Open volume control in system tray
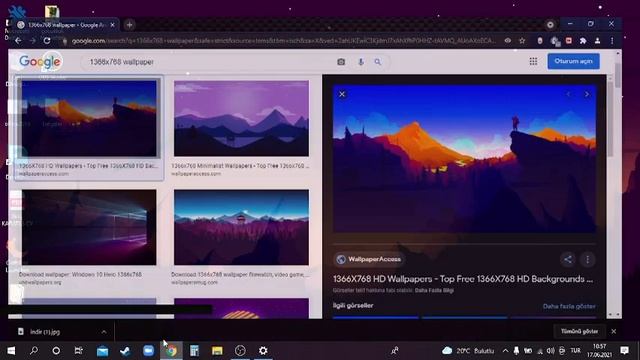The height and width of the screenshot is (360, 640). click(x=551, y=351)
